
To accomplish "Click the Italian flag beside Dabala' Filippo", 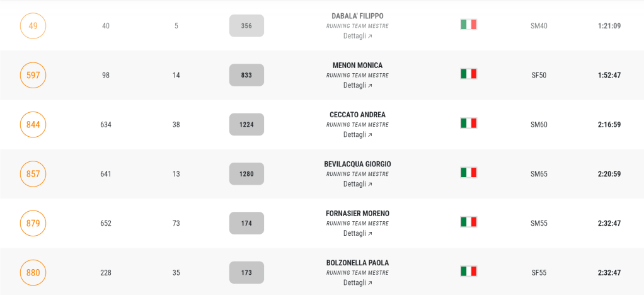I will (x=468, y=25).
